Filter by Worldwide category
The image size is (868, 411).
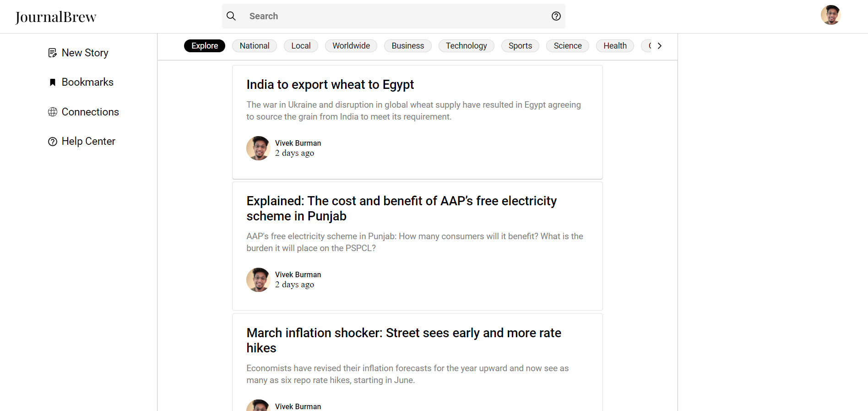pyautogui.click(x=351, y=46)
